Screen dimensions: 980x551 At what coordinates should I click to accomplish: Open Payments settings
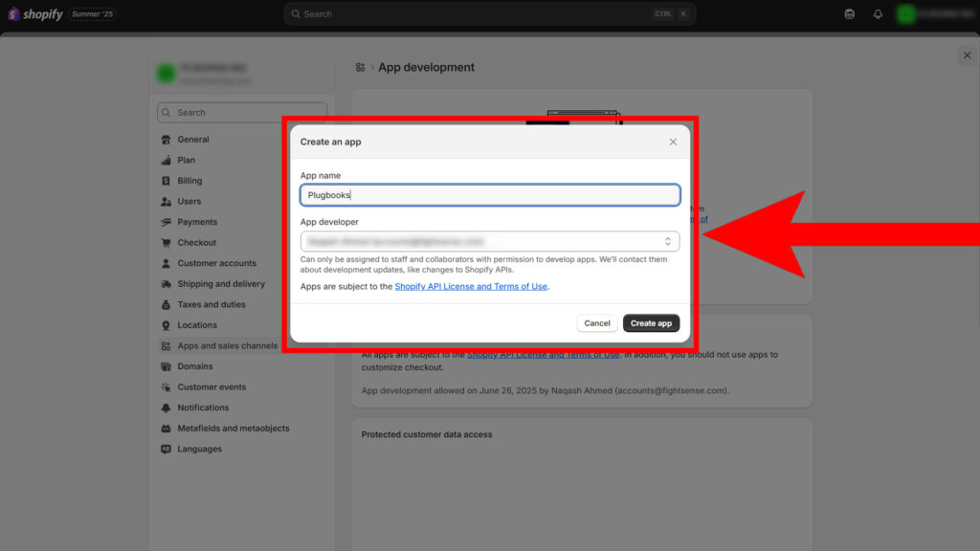[197, 222]
